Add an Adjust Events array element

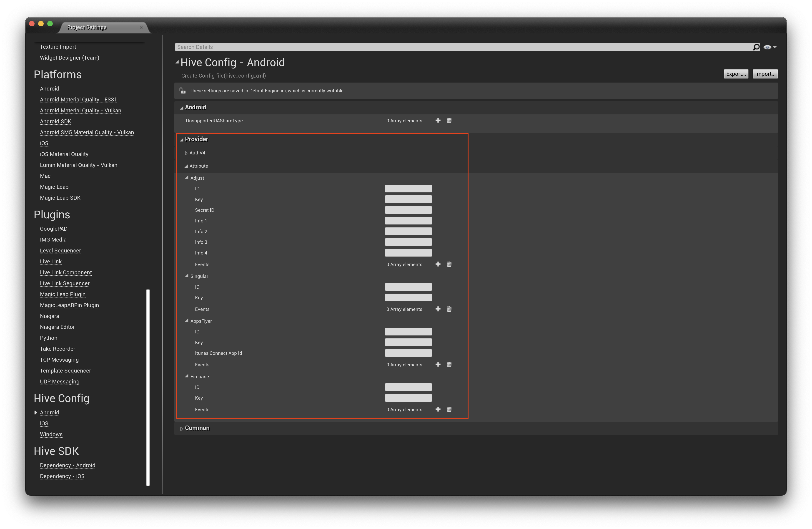pyautogui.click(x=438, y=264)
